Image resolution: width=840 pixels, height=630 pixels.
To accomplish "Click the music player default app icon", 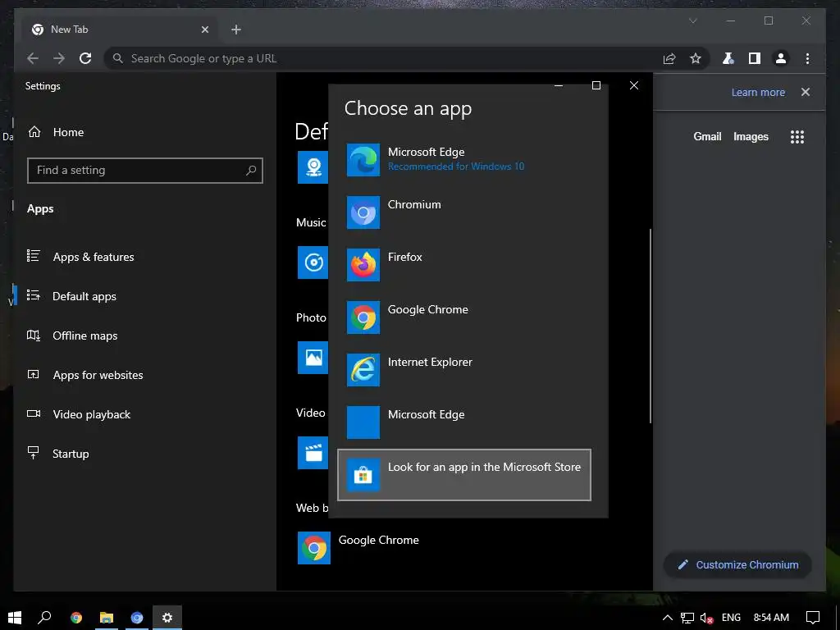I will click(313, 262).
